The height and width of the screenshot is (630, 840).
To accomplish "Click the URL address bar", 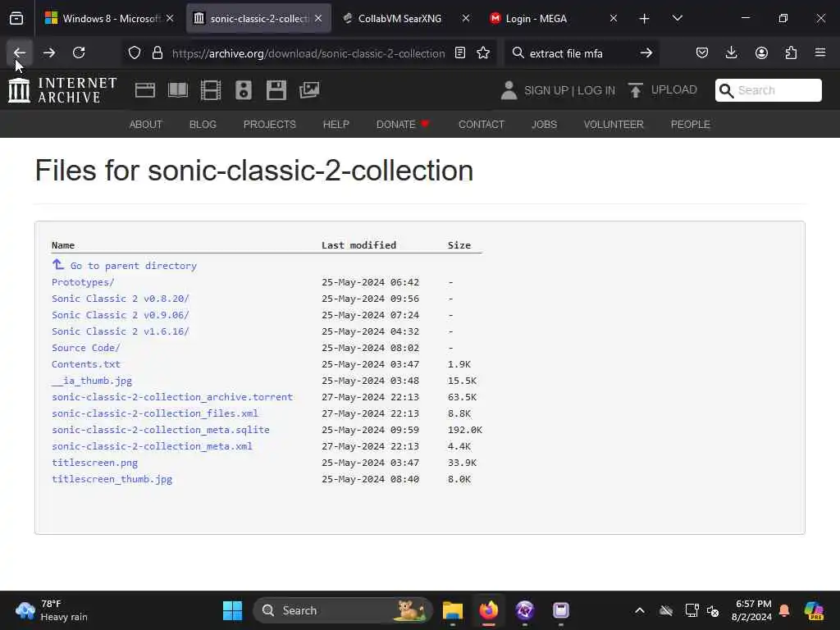I will click(x=308, y=53).
